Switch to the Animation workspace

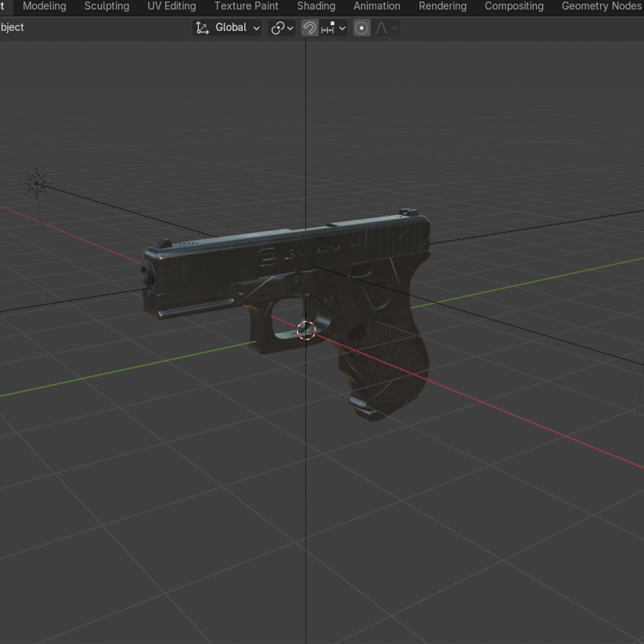click(376, 7)
